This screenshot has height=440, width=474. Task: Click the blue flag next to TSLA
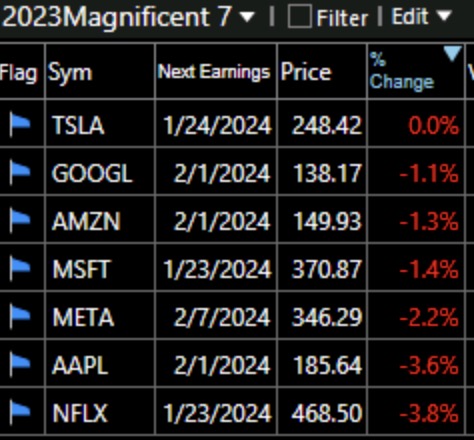click(x=20, y=125)
